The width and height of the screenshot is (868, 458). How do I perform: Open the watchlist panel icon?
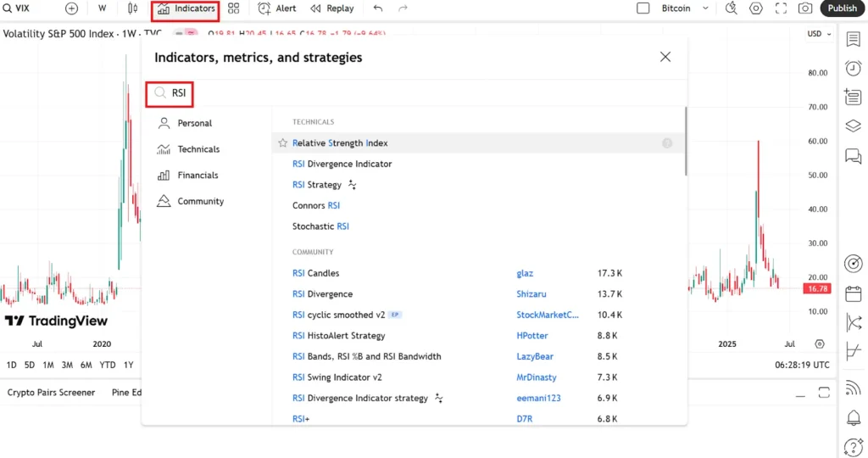pyautogui.click(x=853, y=39)
